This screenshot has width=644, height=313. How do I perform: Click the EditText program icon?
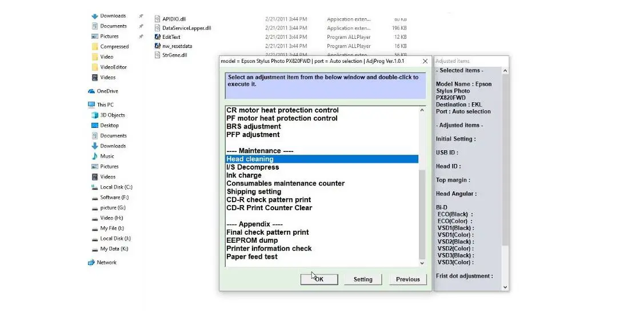[x=157, y=37]
